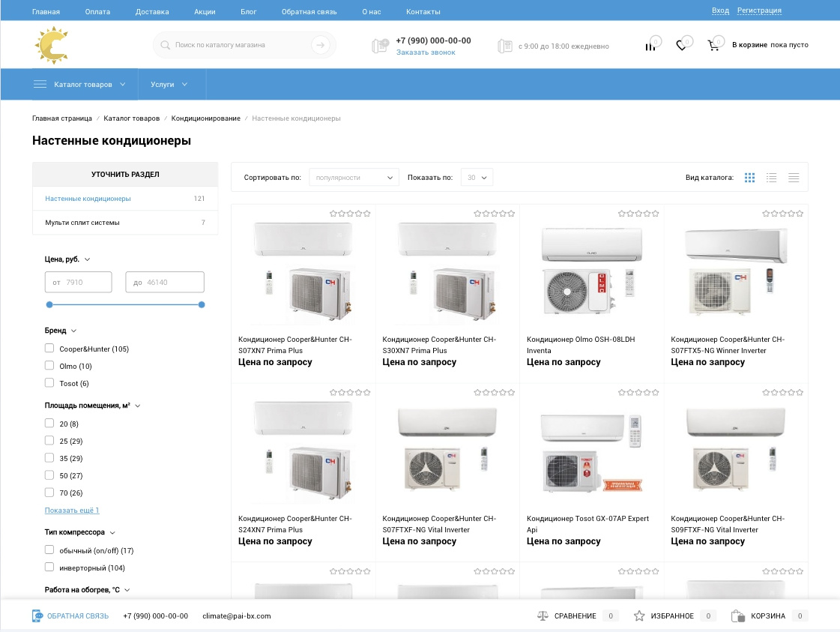Check the обычный (on/off) compressor filter
840x632 pixels.
(49, 550)
